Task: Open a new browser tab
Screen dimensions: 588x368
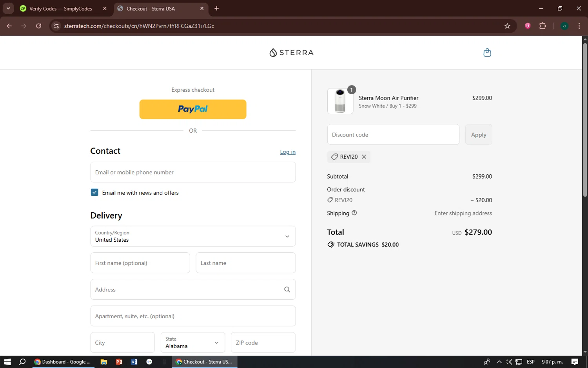Action: coord(216,8)
